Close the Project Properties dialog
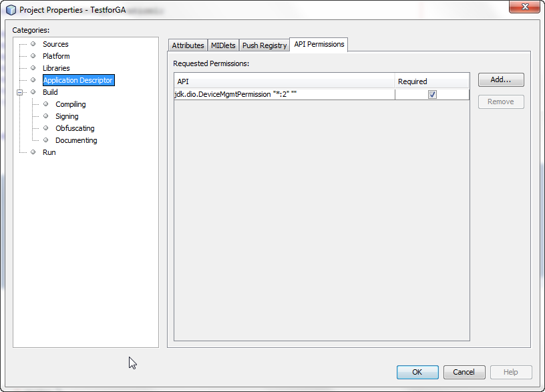545x392 pixels. pos(524,7)
